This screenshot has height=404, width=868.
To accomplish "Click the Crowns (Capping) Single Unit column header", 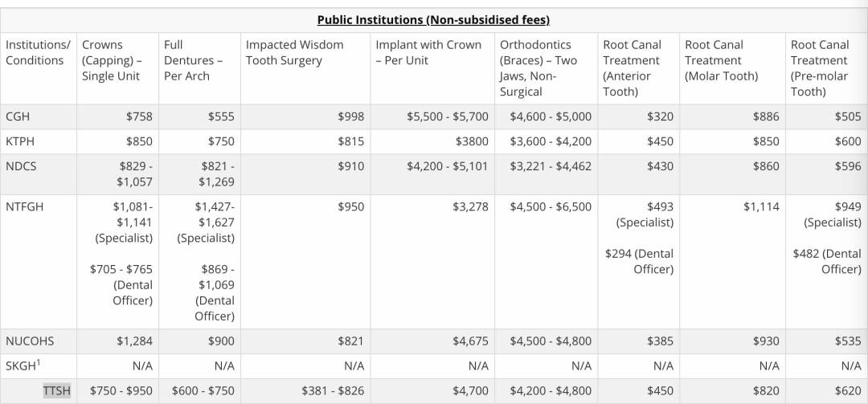I will point(111,60).
